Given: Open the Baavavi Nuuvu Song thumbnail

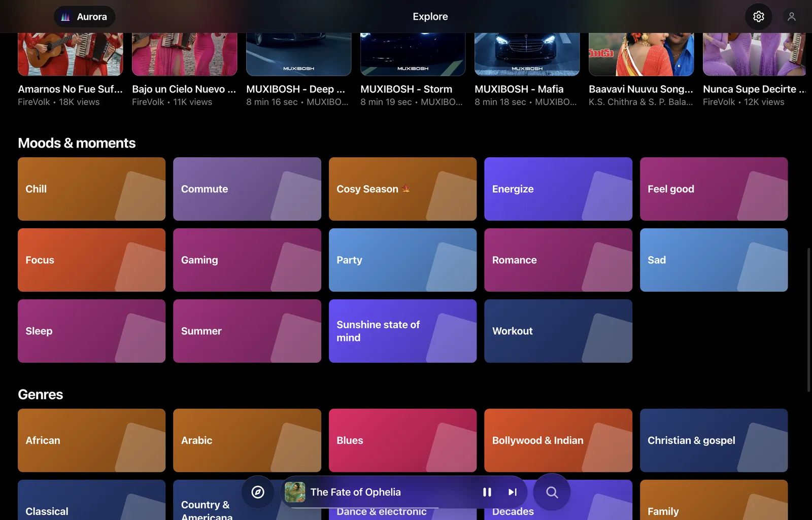Looking at the screenshot, I should [641, 54].
